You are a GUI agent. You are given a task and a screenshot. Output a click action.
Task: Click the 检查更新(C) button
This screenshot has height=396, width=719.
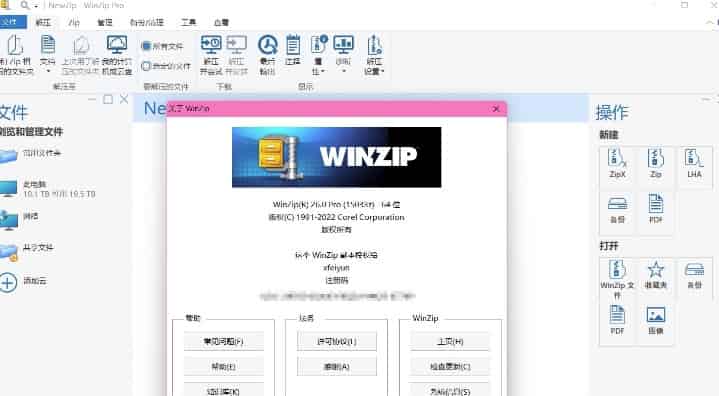tap(450, 367)
